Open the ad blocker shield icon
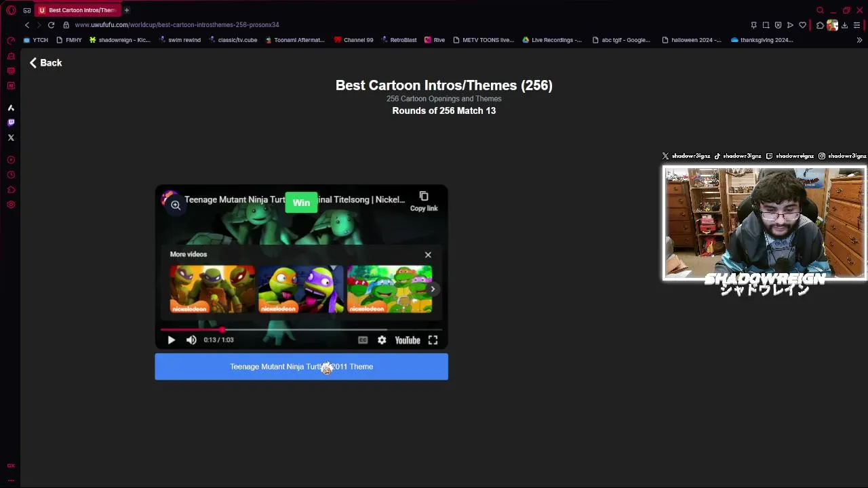 click(778, 25)
